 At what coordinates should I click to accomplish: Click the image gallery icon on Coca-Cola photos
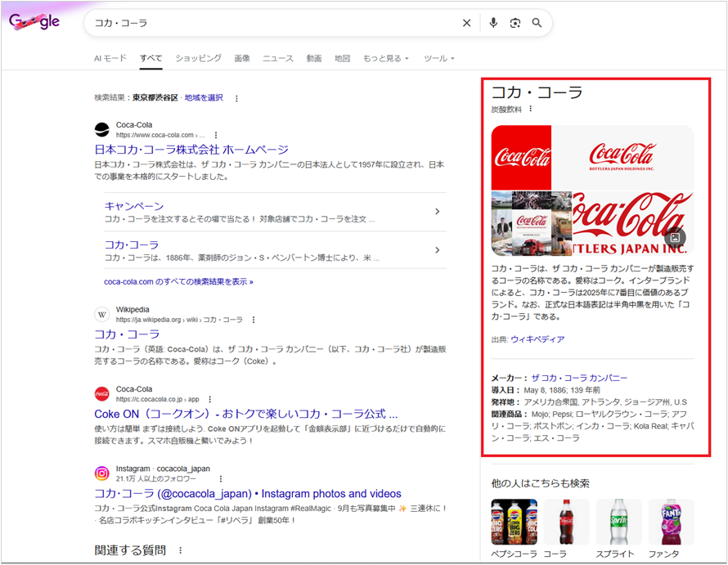(x=676, y=238)
